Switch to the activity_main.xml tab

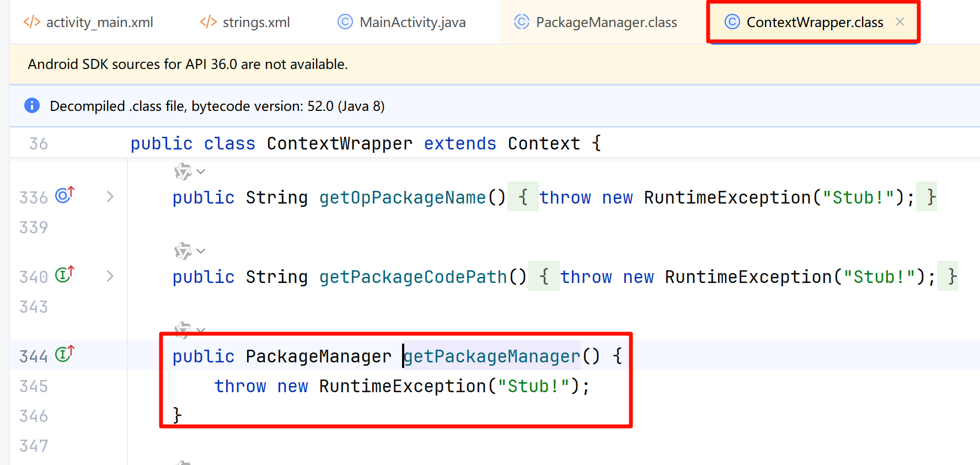pyautogui.click(x=99, y=23)
